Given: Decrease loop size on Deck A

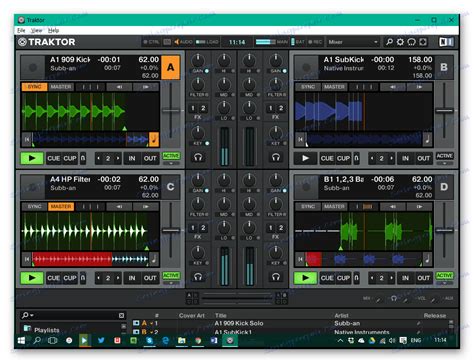Looking at the screenshot, I should pyautogui.click(x=98, y=158).
